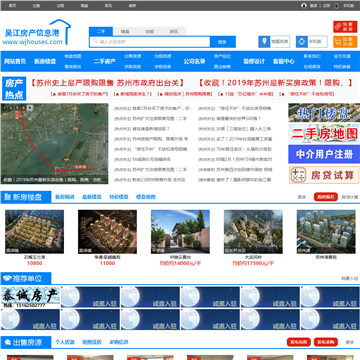Open 新房楼盘 in main navigation
The image size is (360, 360).
(x=45, y=61)
